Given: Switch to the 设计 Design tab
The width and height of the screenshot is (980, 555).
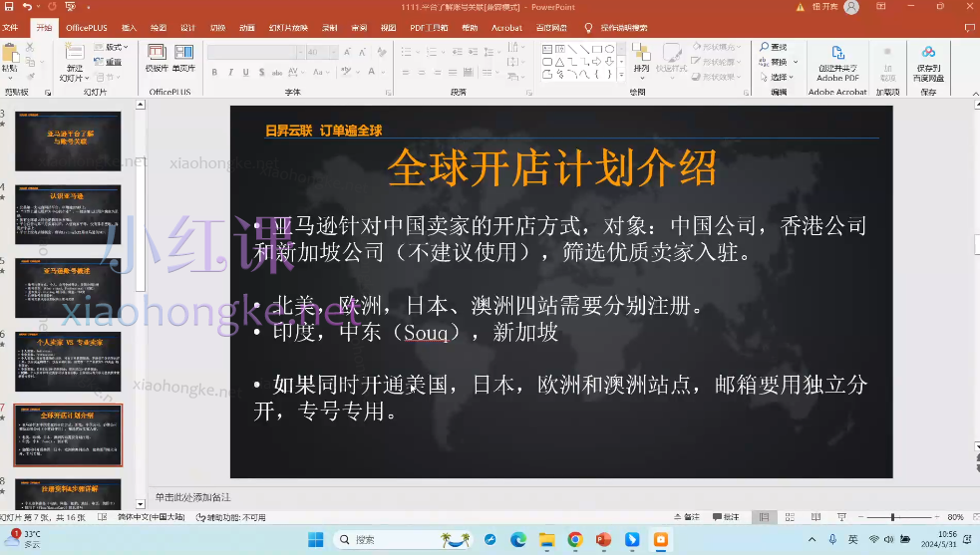Looking at the screenshot, I should [x=187, y=28].
